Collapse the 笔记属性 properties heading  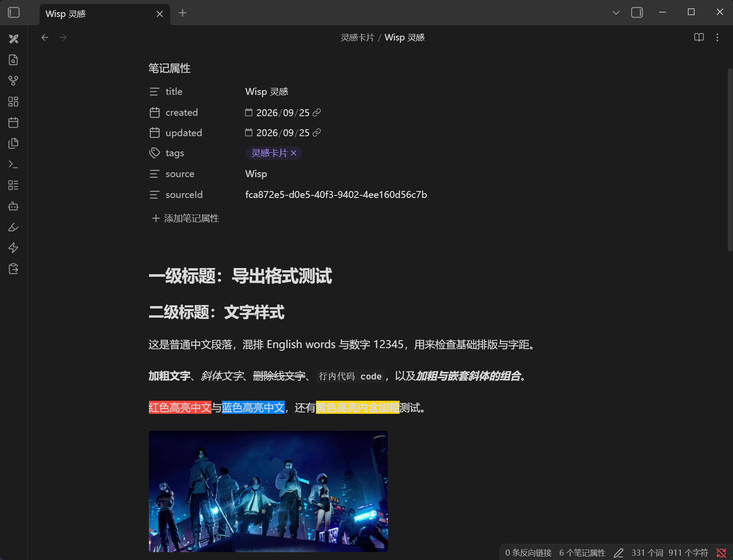pyautogui.click(x=169, y=68)
